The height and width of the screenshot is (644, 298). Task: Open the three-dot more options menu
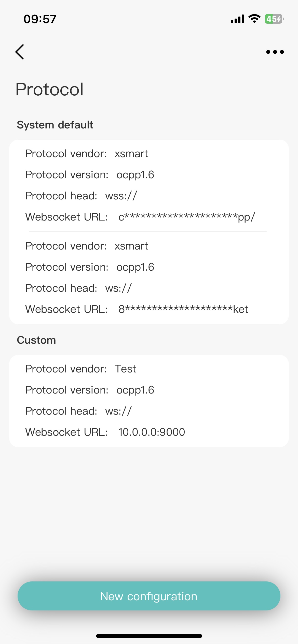pyautogui.click(x=275, y=52)
